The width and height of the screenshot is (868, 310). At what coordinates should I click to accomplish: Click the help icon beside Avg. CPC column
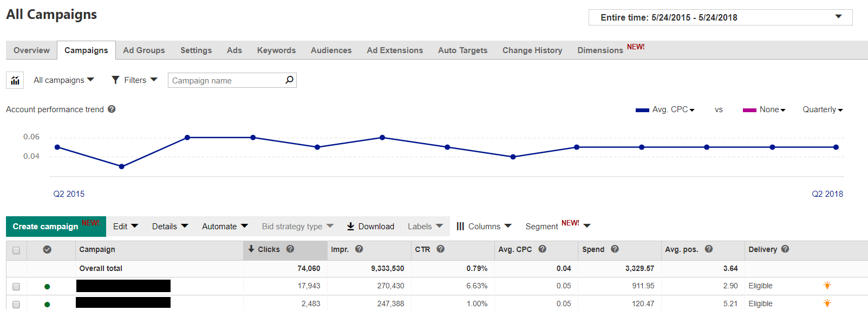542,249
